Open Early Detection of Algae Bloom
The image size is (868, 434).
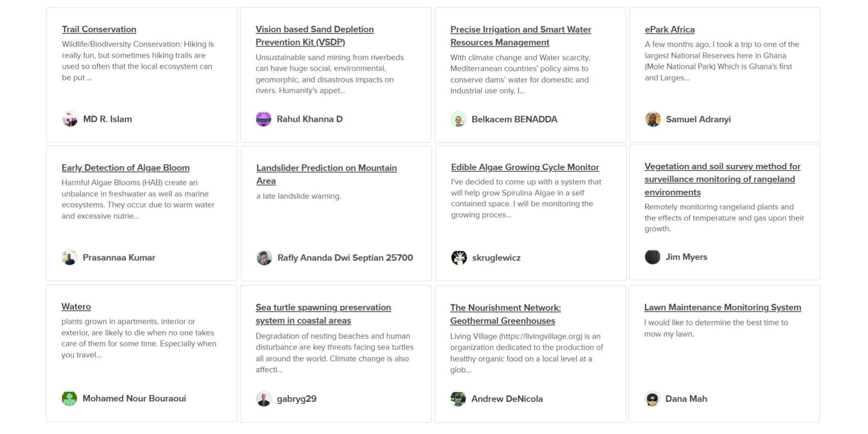[125, 168]
